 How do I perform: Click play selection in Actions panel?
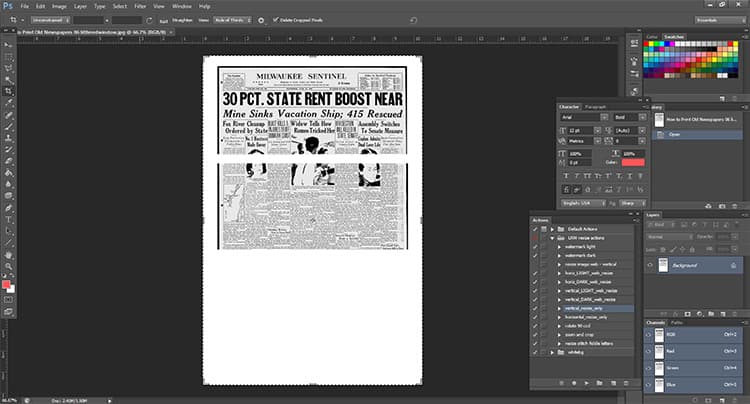(x=586, y=383)
